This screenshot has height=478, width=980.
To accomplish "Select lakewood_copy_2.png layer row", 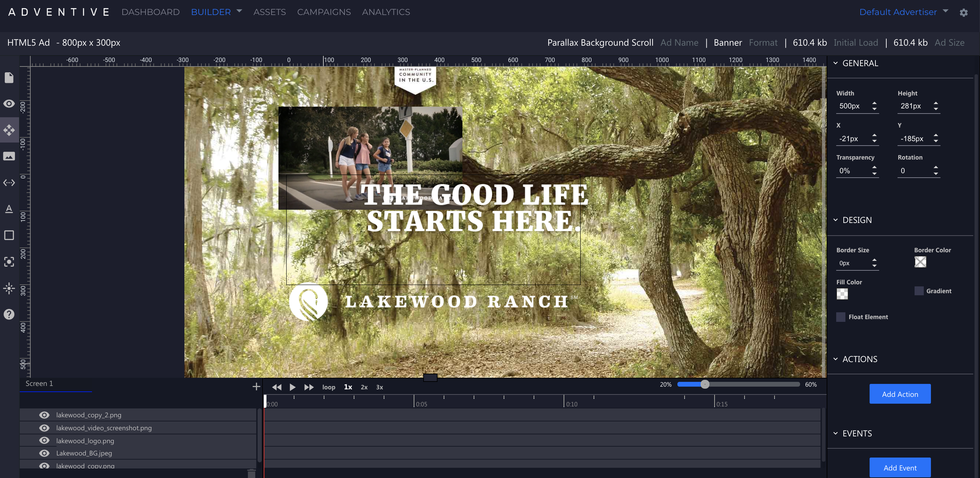I will pos(138,415).
